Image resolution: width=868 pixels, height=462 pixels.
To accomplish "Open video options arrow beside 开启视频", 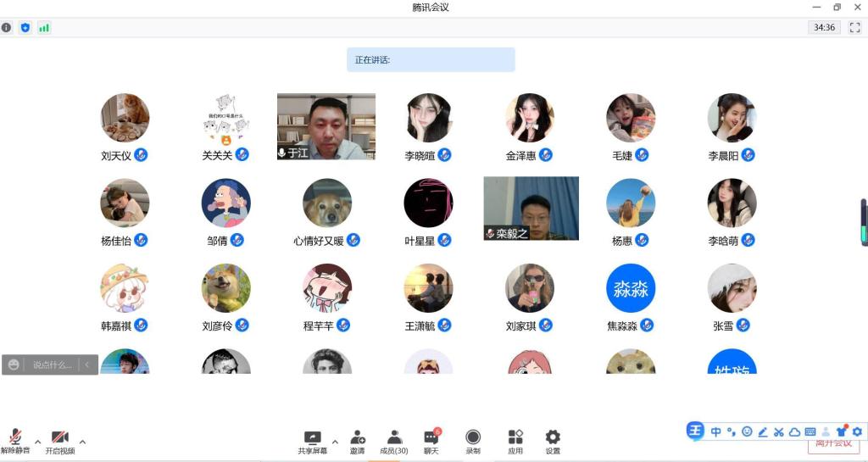I will (82, 442).
